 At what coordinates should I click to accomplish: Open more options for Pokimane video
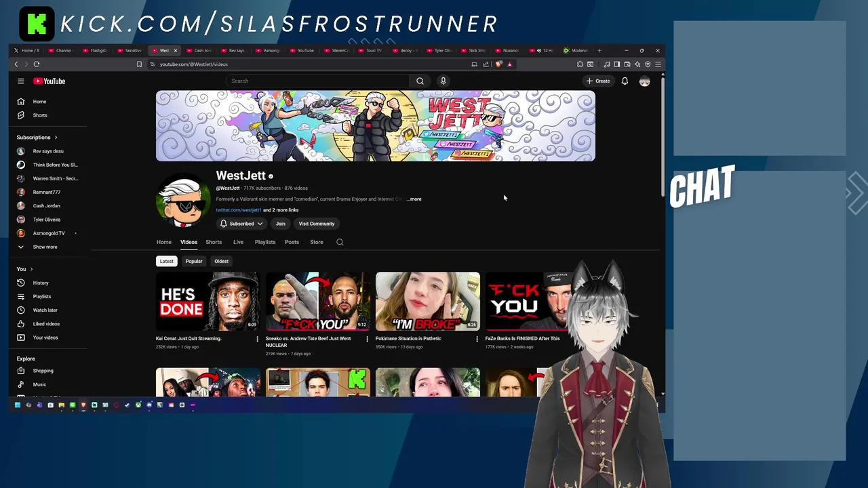pyautogui.click(x=477, y=339)
